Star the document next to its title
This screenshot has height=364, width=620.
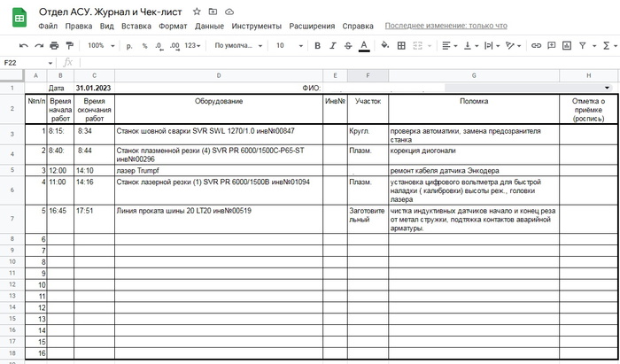tap(195, 11)
